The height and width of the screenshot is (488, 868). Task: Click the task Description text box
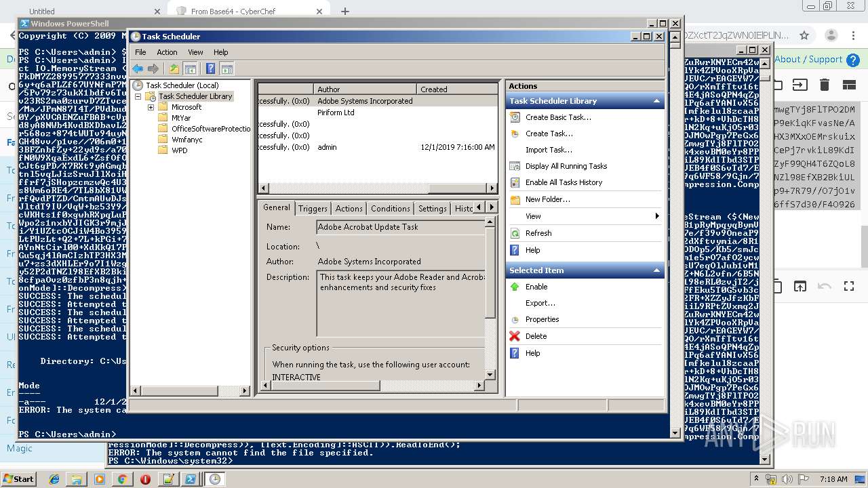tap(401, 303)
